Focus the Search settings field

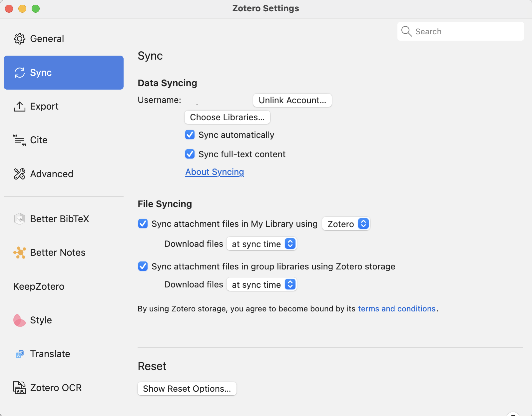[461, 31]
